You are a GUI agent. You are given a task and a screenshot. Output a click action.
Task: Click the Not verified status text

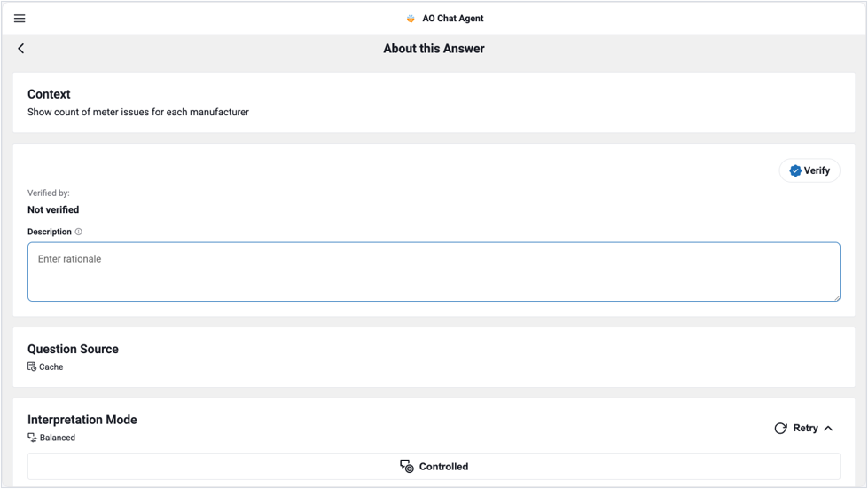53,209
